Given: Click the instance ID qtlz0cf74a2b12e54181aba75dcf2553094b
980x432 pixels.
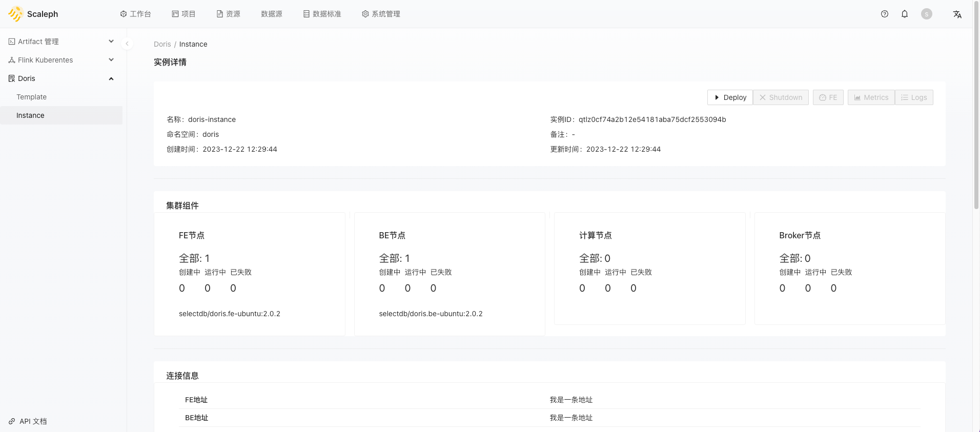Looking at the screenshot, I should [652, 119].
